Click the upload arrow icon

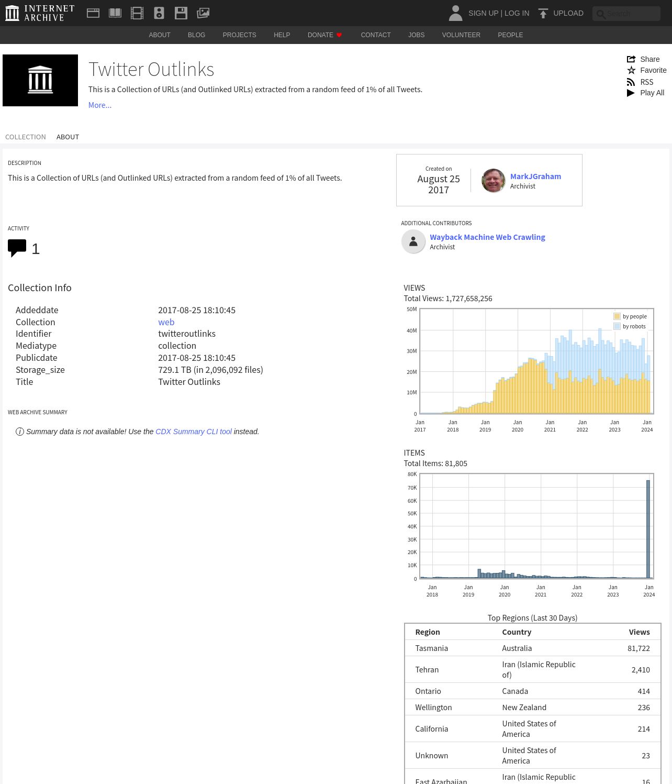543,13
